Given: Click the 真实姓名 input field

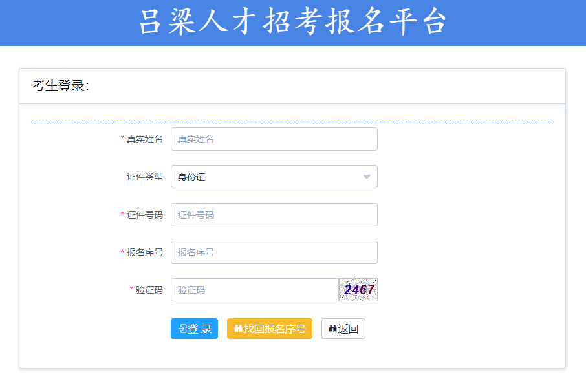Looking at the screenshot, I should [x=274, y=139].
